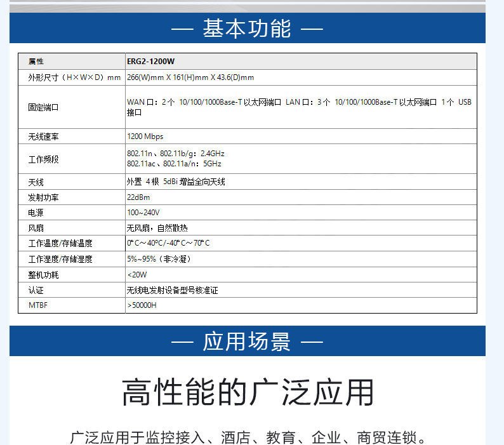Select the 外置 4根 5dBi antenna value
Viewport: 504px width, 445px height.
click(176, 182)
